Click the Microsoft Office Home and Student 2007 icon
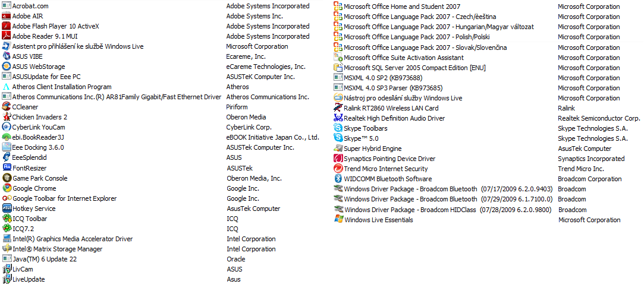The width and height of the screenshot is (644, 284). [338, 6]
